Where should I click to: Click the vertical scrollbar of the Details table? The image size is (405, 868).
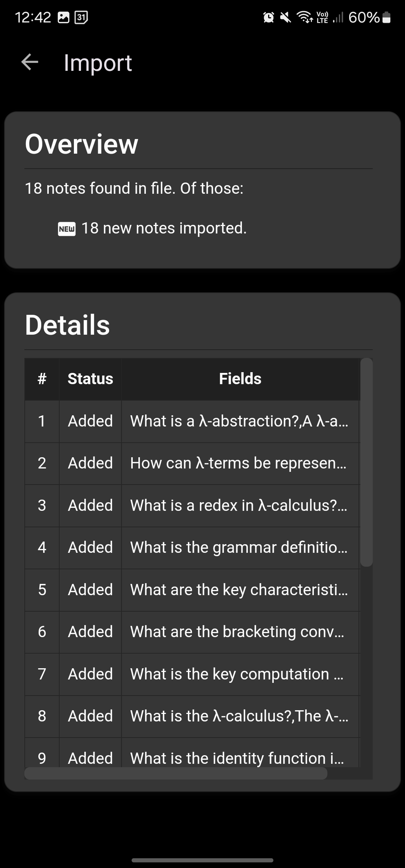pos(366,462)
